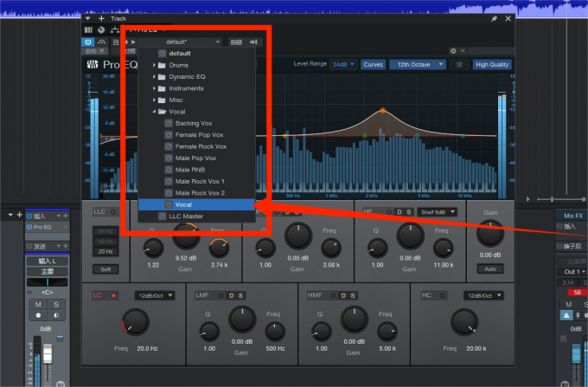This screenshot has width=588, height=387.
Task: Open the HC 12dB/Oct slope dropdown
Action: (483, 295)
